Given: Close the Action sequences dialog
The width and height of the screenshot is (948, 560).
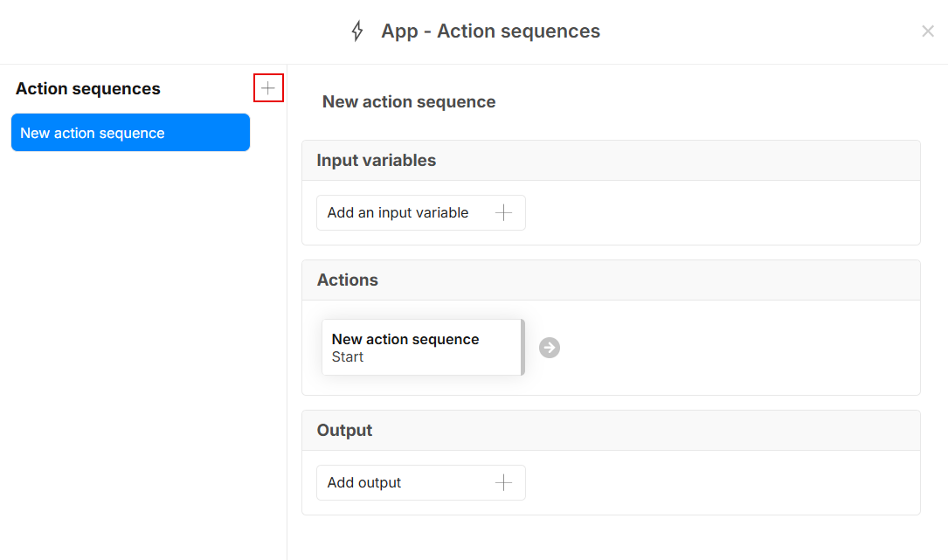Looking at the screenshot, I should tap(928, 31).
